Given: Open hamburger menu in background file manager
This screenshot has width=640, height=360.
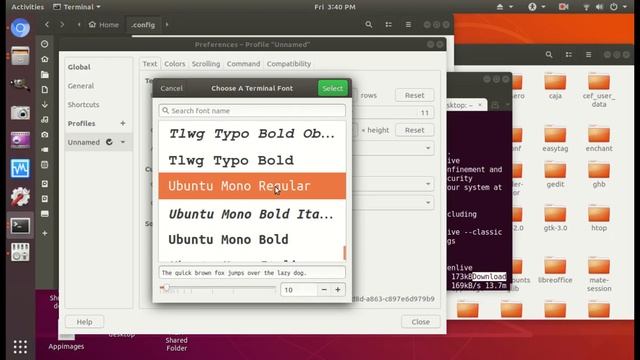Looking at the screenshot, I should tap(588, 54).
